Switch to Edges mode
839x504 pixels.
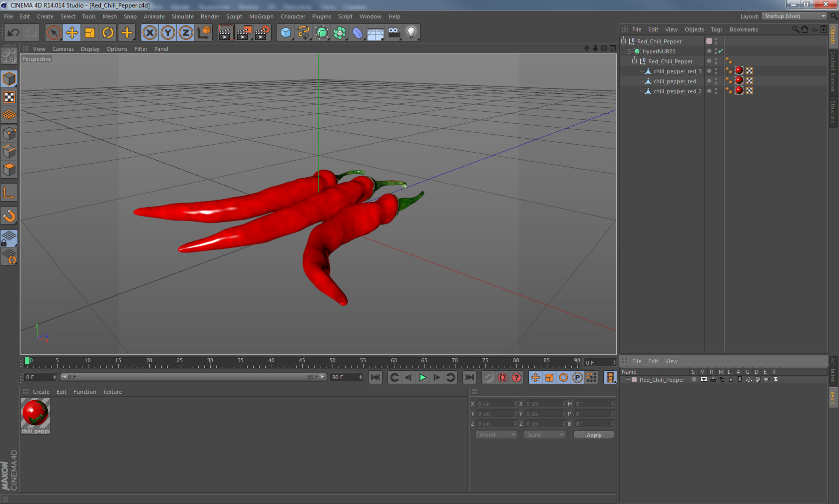pos(9,152)
